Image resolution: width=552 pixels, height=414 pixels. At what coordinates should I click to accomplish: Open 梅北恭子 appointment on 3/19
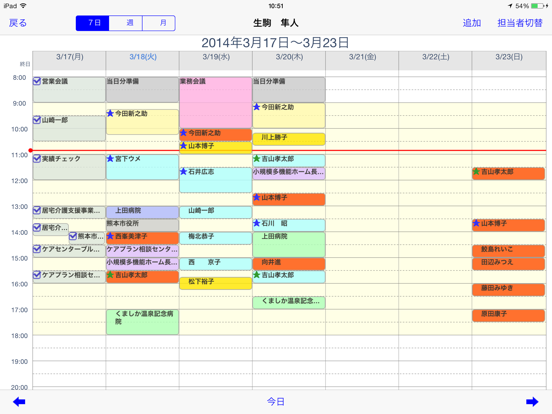(215, 238)
